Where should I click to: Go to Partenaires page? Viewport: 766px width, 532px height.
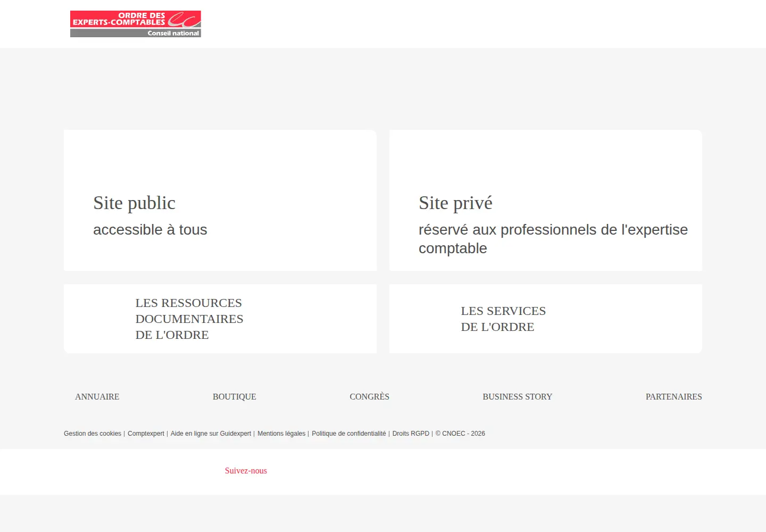(674, 397)
